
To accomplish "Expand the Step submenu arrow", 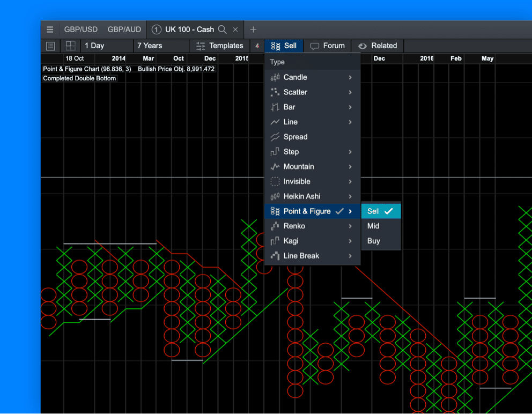I will [x=350, y=152].
